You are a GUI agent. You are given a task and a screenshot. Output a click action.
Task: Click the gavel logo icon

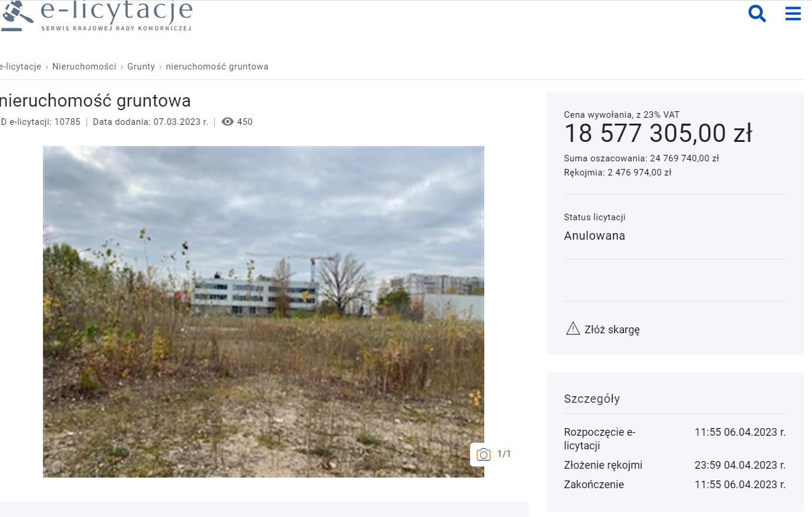17,16
